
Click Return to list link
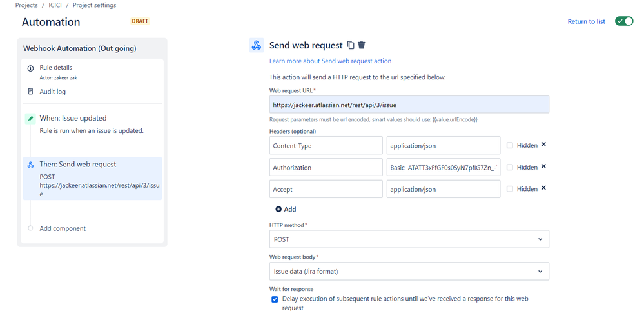coord(586,21)
